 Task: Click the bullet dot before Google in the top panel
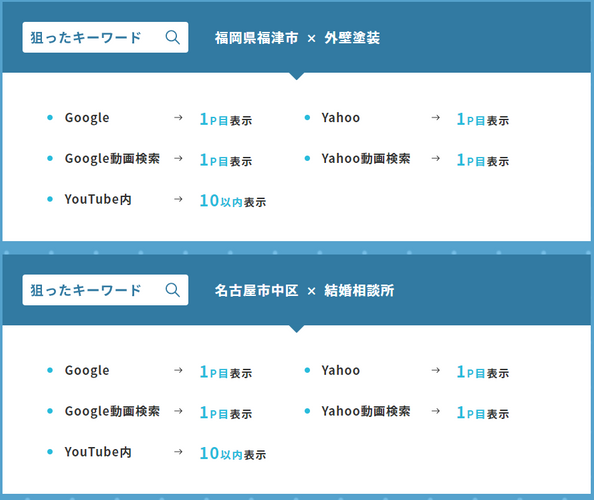(x=50, y=118)
